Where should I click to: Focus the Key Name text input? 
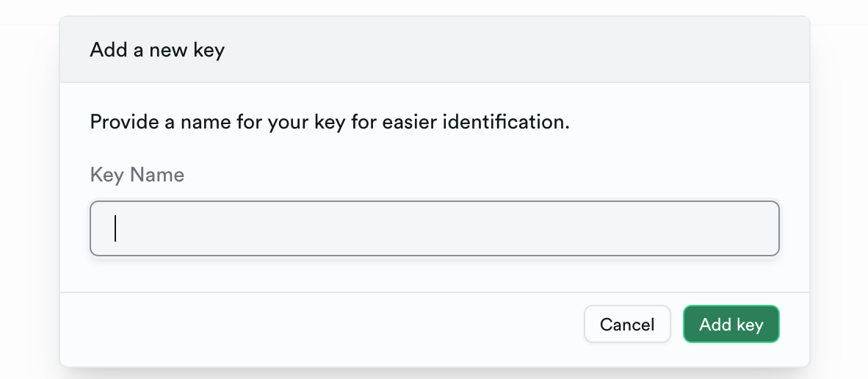pyautogui.click(x=434, y=228)
